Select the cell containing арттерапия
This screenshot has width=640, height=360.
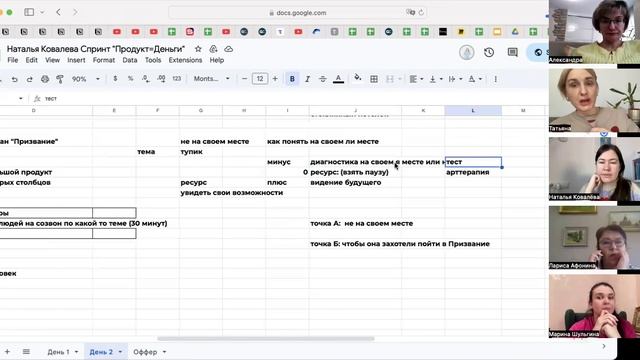pos(473,172)
